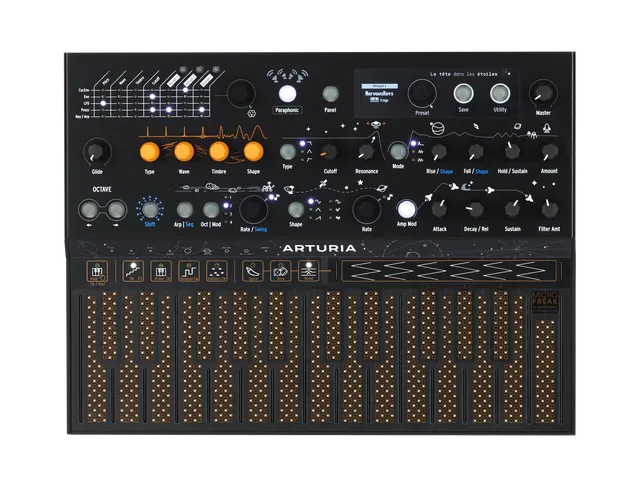Hit the Save button beside the display
Viewport: 640px width, 487px height.
click(x=463, y=93)
